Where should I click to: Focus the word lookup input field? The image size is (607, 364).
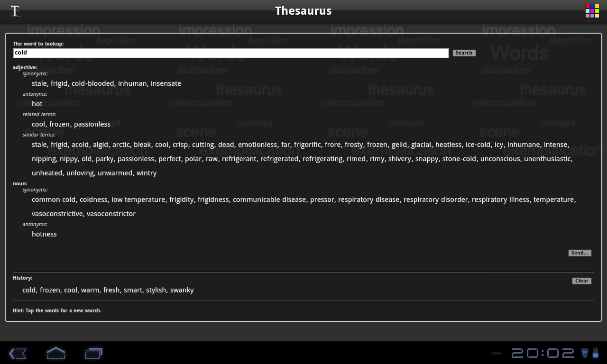230,53
